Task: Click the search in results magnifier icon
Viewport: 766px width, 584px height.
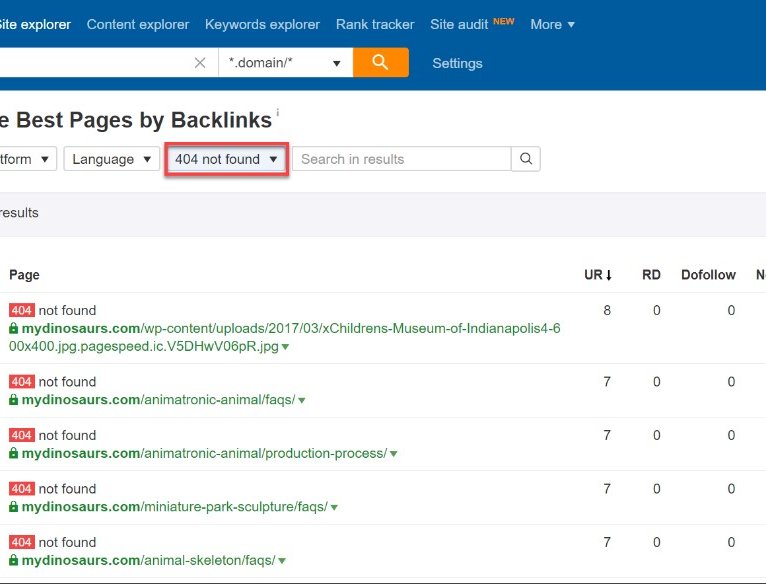Action: pos(526,159)
